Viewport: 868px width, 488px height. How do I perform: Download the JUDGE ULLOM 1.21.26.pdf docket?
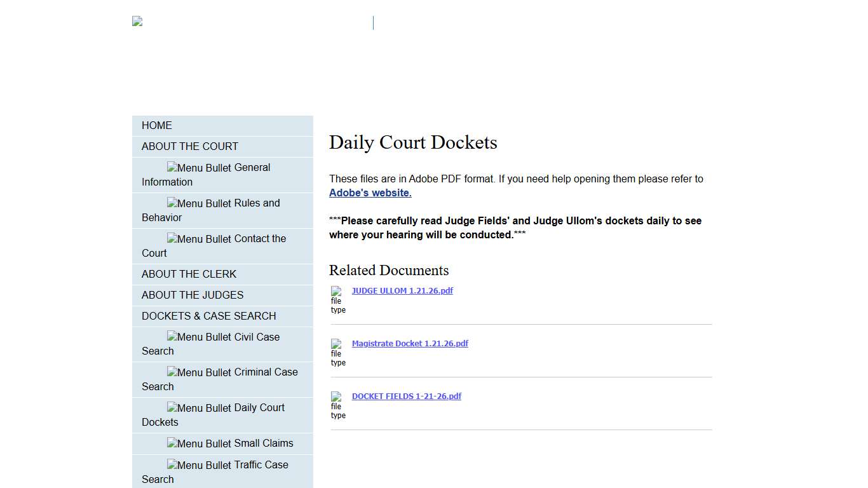click(402, 290)
